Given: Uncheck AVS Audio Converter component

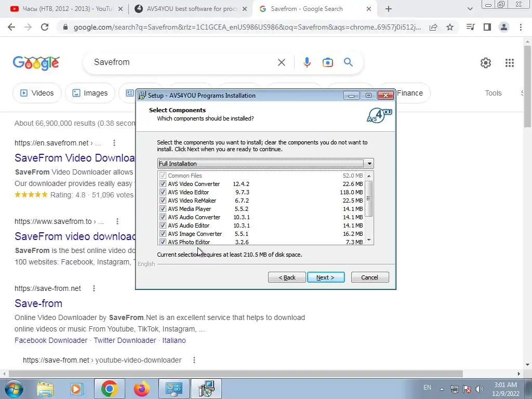Looking at the screenshot, I should [163, 217].
